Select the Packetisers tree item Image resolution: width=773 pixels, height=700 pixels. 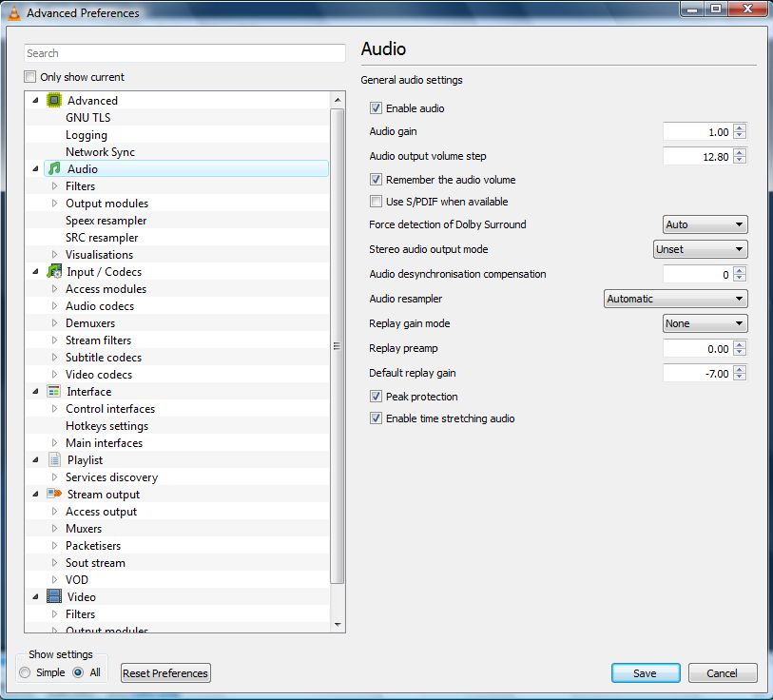[93, 546]
